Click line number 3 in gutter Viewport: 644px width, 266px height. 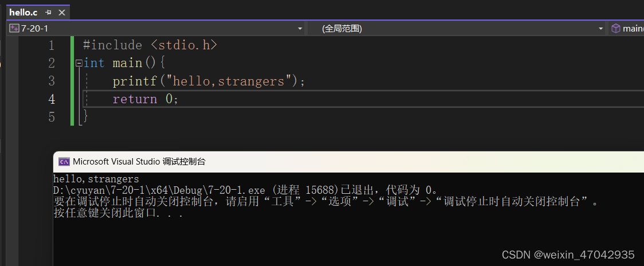pyautogui.click(x=52, y=81)
